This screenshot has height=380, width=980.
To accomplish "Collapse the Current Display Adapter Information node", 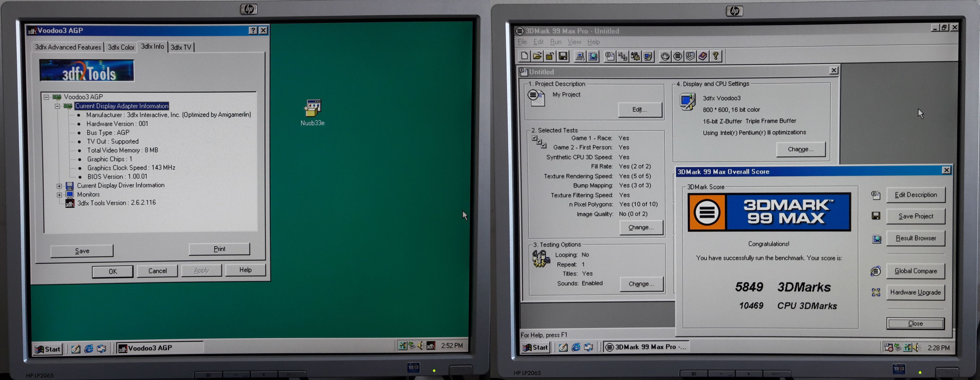I will (x=57, y=106).
